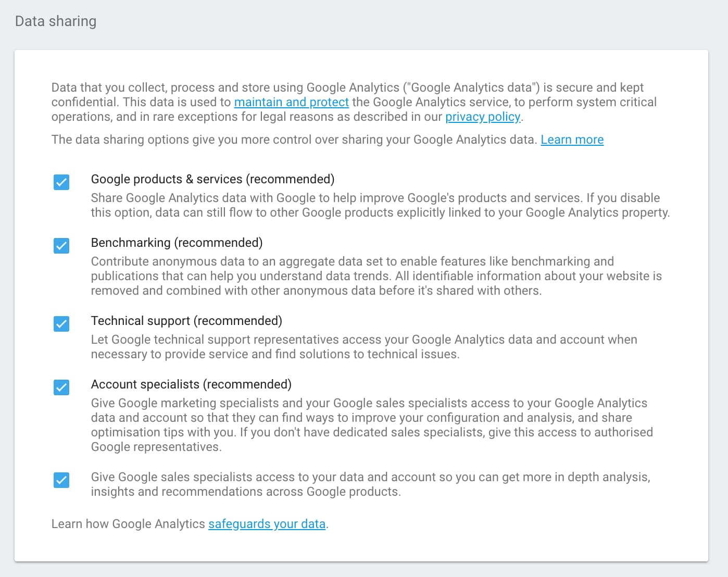Toggle the Benchmarking checkbox
Screen dimensions: 728x577
(x=61, y=246)
